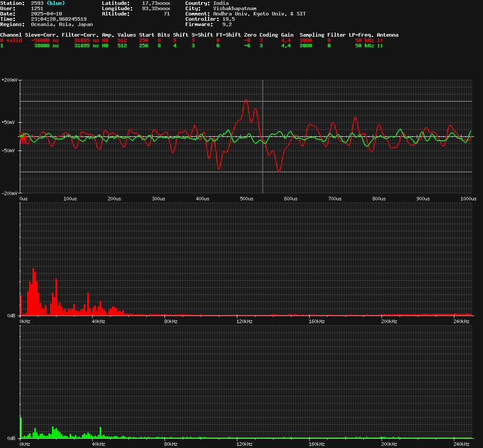Select the date 2025-04-10
The height and width of the screenshot is (448, 483).
(x=46, y=14)
